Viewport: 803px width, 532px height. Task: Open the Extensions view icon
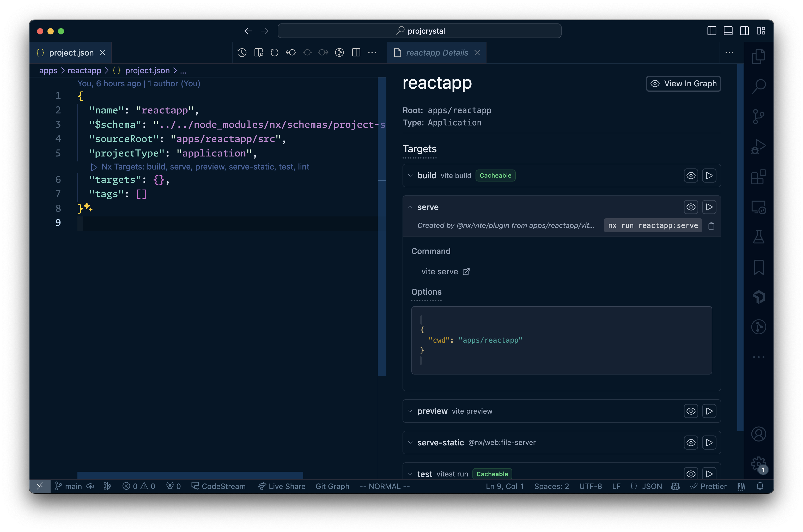coord(759,177)
